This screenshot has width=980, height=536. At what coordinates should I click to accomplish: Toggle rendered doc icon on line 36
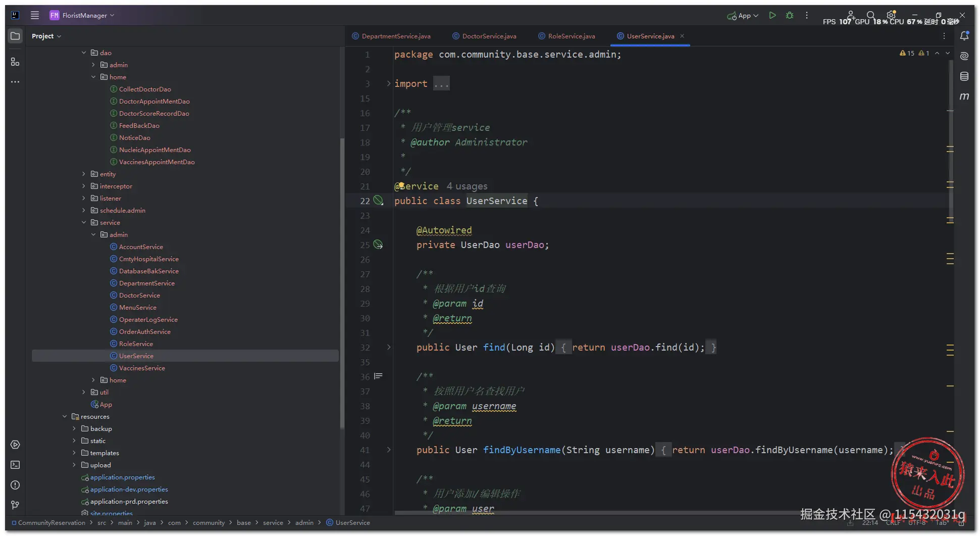[378, 376]
